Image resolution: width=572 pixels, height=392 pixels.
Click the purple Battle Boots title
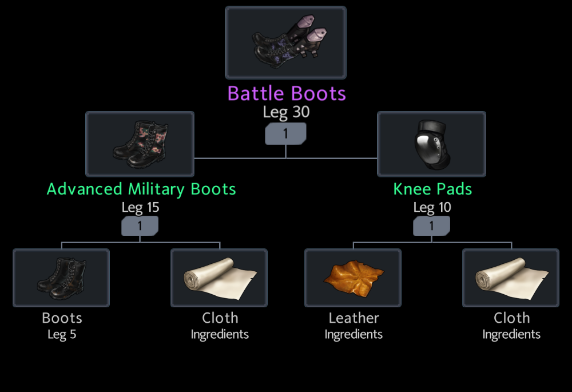click(287, 93)
